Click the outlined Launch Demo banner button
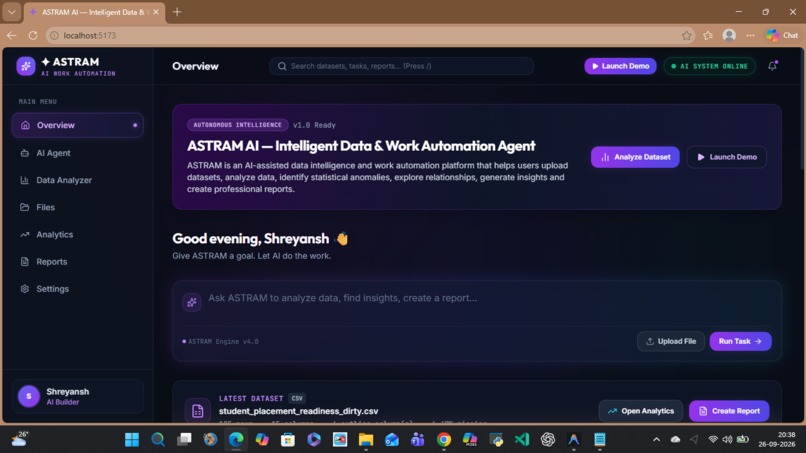The height and width of the screenshot is (453, 806). tap(727, 157)
